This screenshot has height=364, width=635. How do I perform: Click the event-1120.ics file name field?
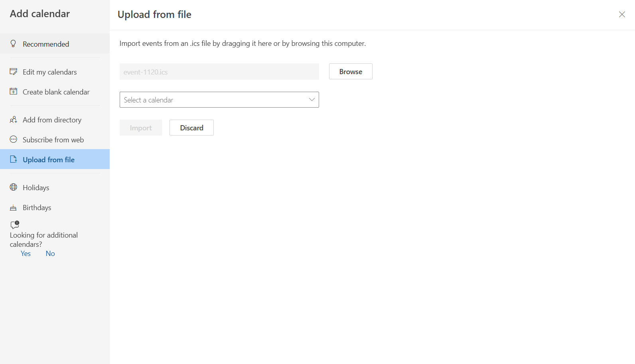pos(219,72)
